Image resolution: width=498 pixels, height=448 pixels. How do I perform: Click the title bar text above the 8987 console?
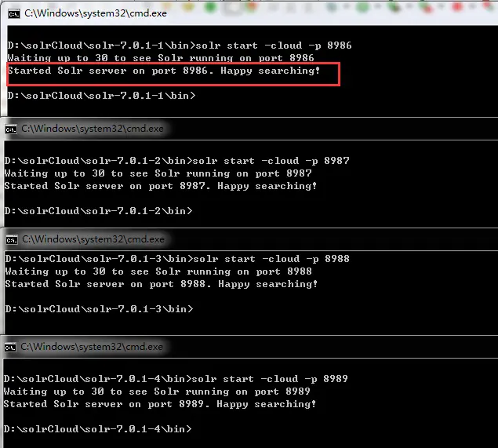93,129
